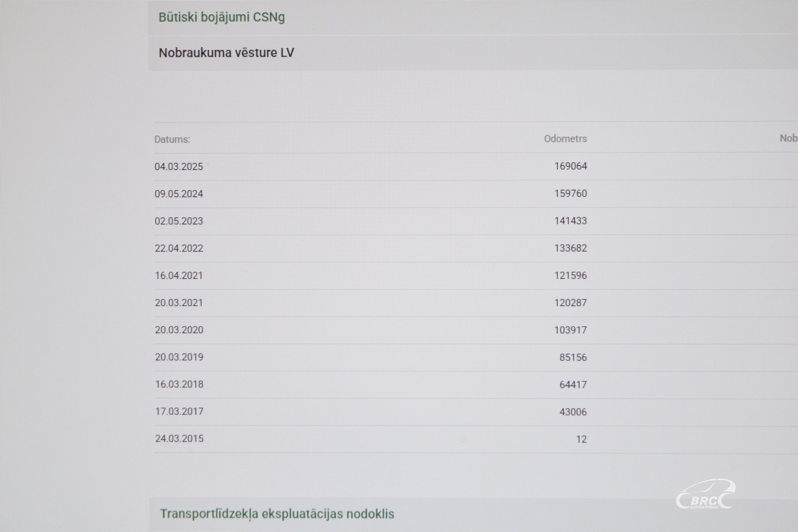Viewport: 798px width, 532px height.
Task: Click the 133682 odometer reading
Action: tap(570, 248)
